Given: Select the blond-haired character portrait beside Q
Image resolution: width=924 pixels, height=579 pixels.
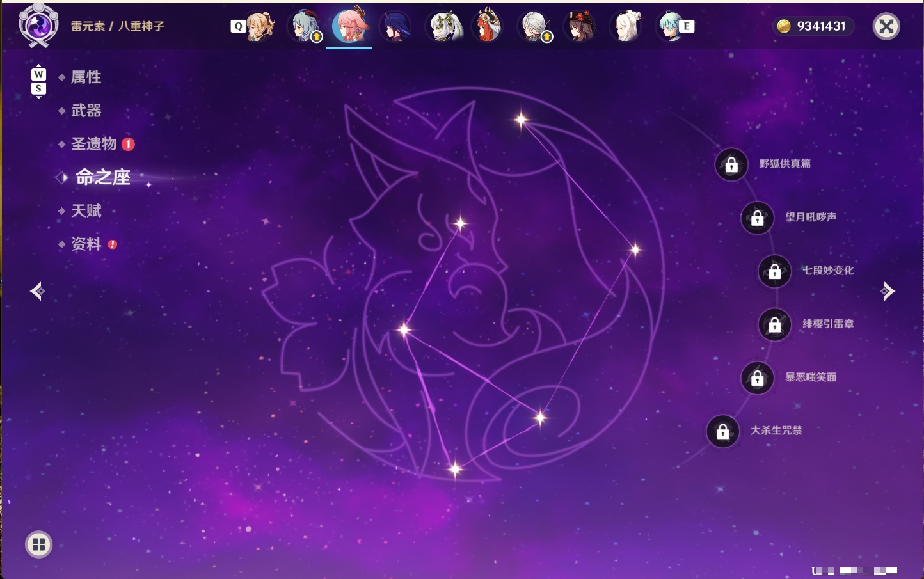Looking at the screenshot, I should click(260, 26).
